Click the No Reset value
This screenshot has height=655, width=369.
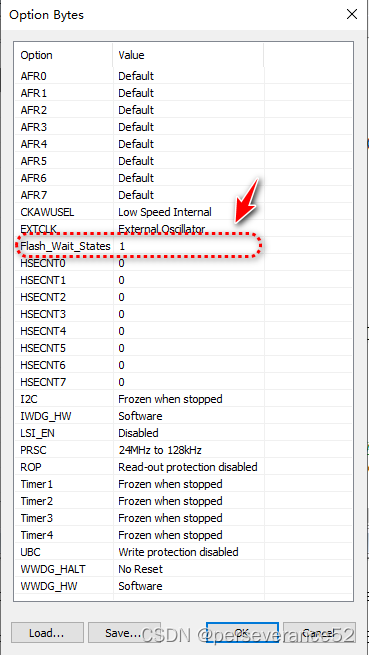point(140,569)
